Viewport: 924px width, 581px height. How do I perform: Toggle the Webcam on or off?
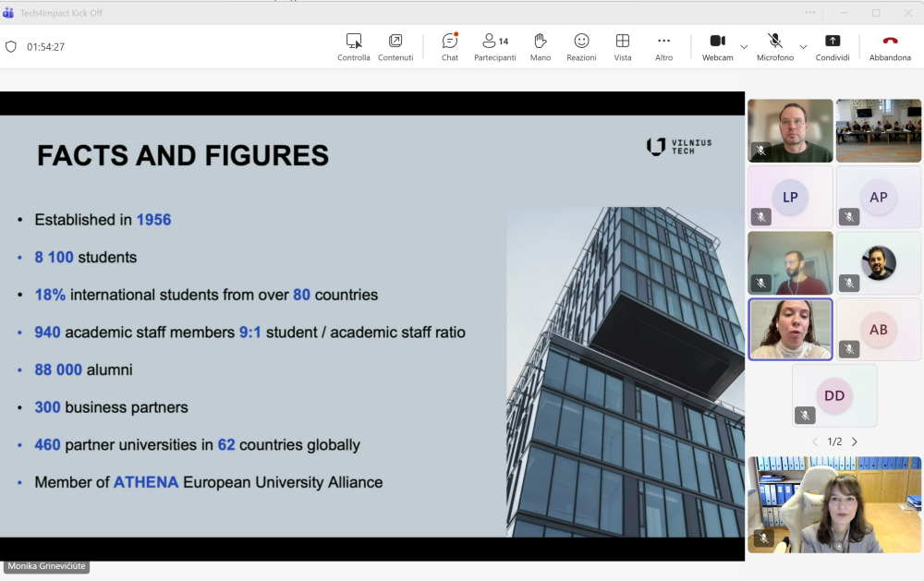click(x=717, y=47)
